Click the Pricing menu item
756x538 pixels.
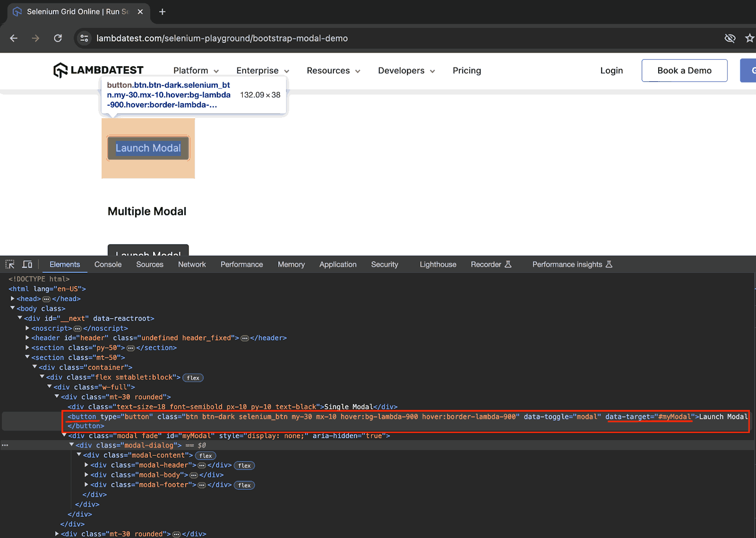point(466,70)
